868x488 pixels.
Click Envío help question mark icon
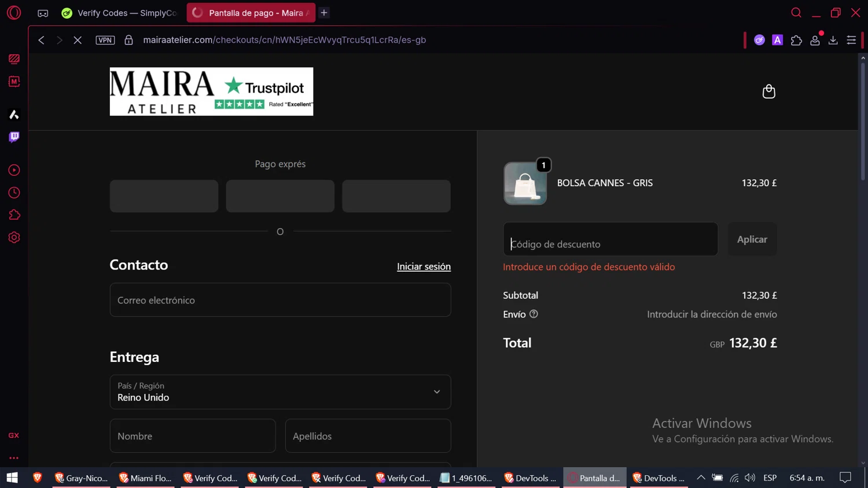coord(534,314)
